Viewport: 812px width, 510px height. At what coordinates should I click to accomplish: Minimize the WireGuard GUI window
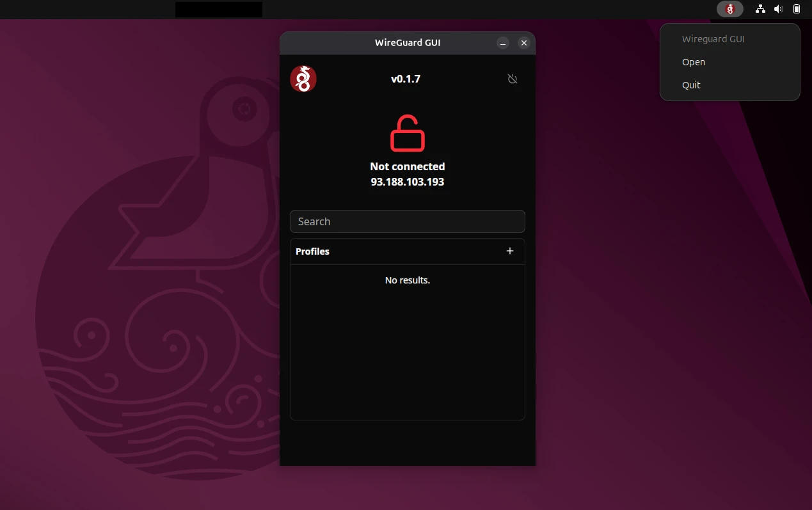(503, 43)
